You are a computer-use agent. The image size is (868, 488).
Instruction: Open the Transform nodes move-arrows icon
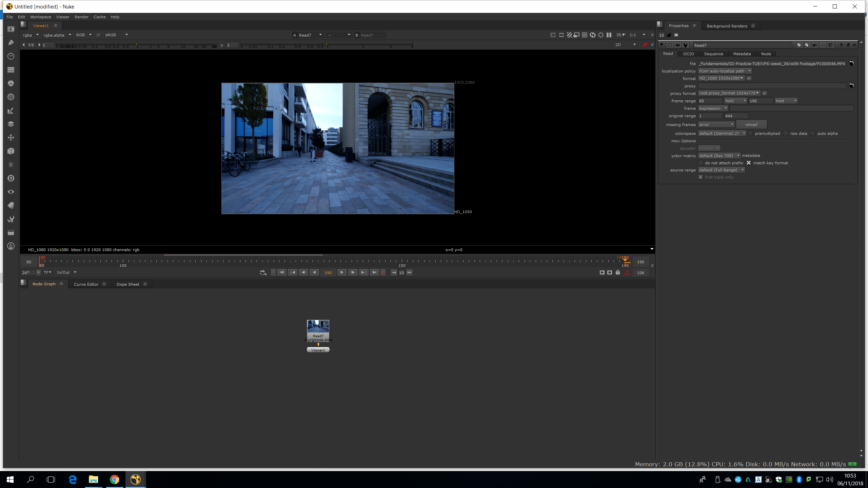[11, 138]
